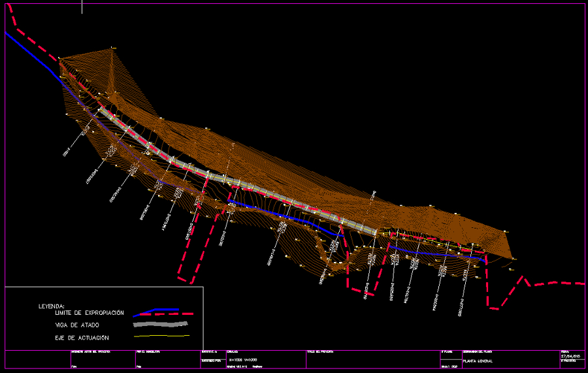The width and height of the screenshot is (588, 373).
Task: Select the date text 27/04/015 in the title block
Action: pos(570,356)
